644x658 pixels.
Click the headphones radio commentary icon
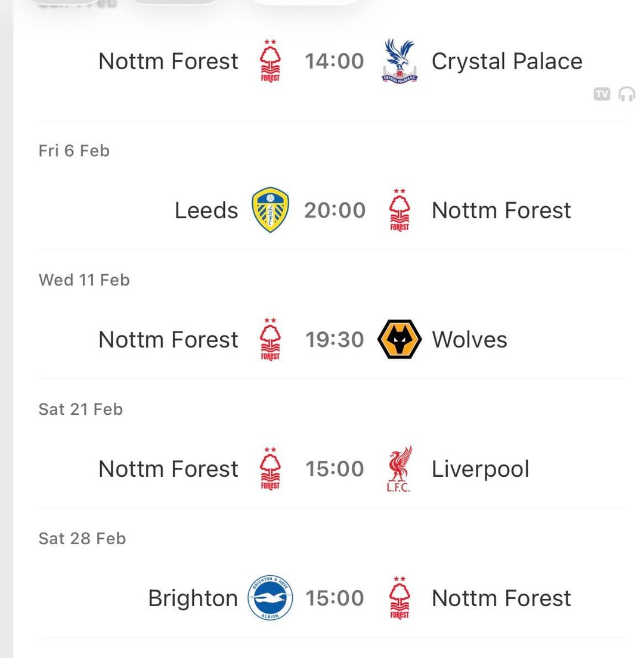tap(627, 94)
